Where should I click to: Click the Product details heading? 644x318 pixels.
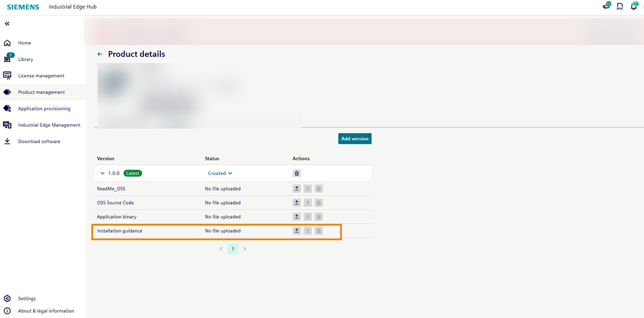click(136, 54)
